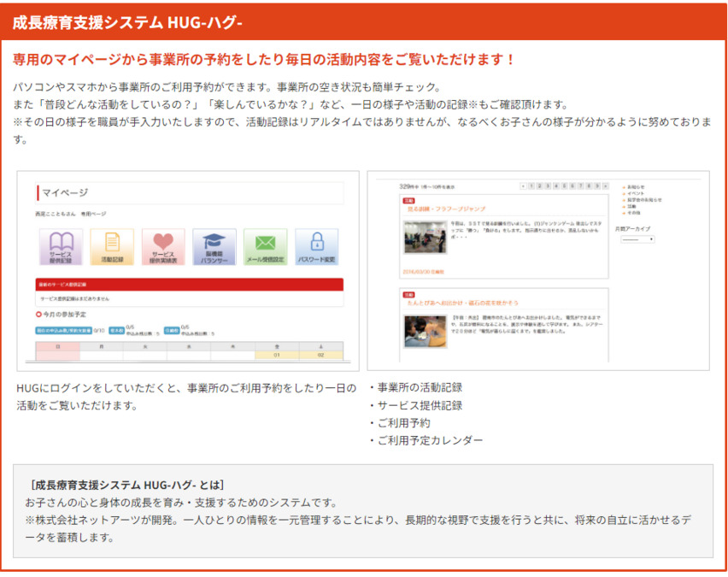728x577 pixels.
Task: Click the pink Sunday column header in calendar
Action: (57, 346)
